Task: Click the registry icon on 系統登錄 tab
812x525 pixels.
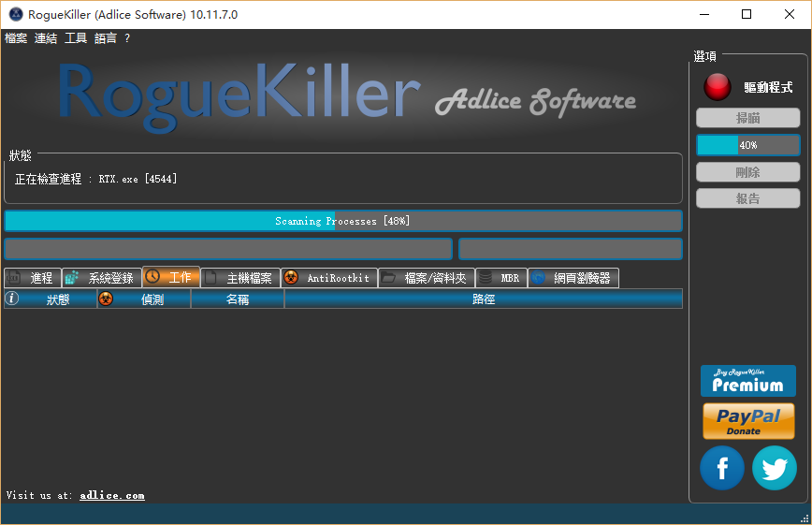Action: pyautogui.click(x=71, y=277)
